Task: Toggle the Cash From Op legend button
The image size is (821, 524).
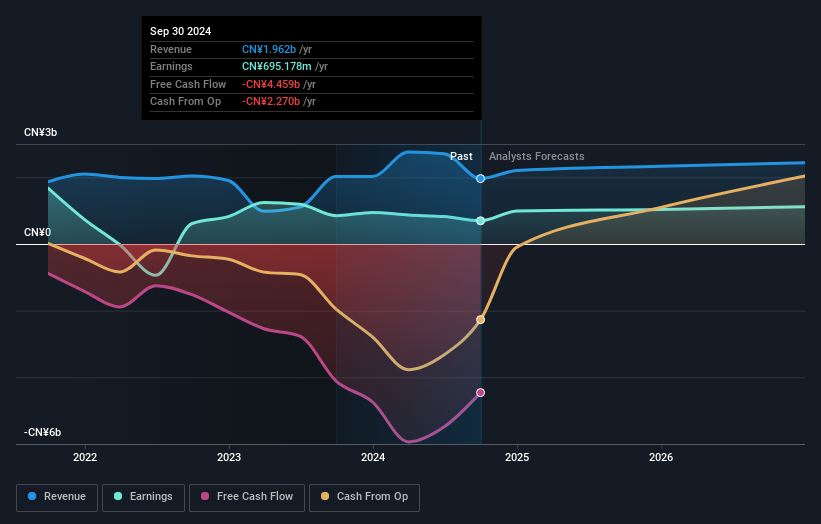Action: click(x=364, y=497)
